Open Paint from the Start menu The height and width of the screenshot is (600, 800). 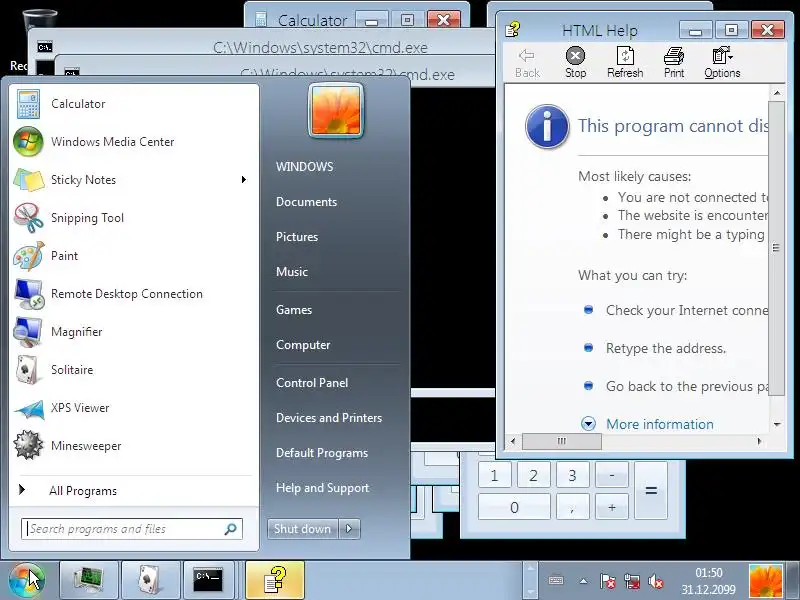[x=134, y=256]
